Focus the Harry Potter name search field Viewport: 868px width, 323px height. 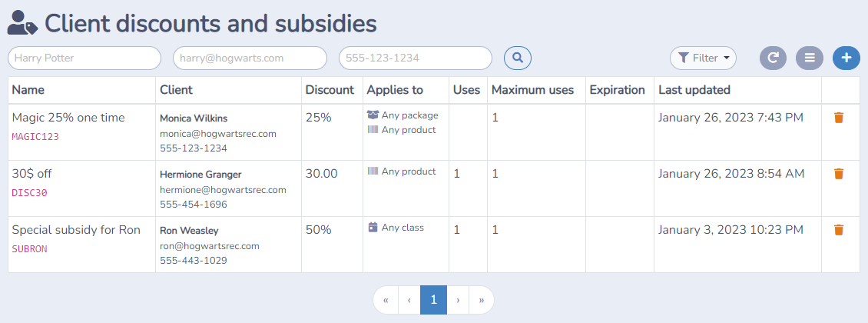tap(84, 58)
